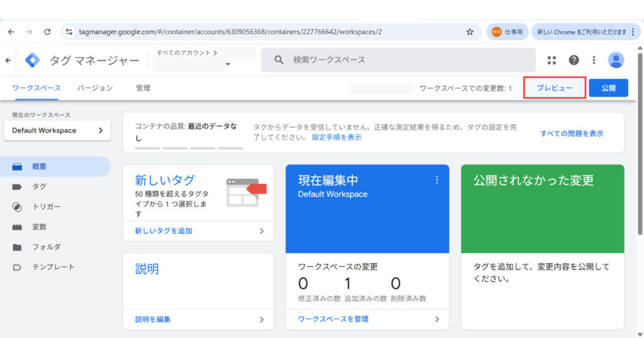Click the page vertical scrollbar

click(x=640, y=144)
